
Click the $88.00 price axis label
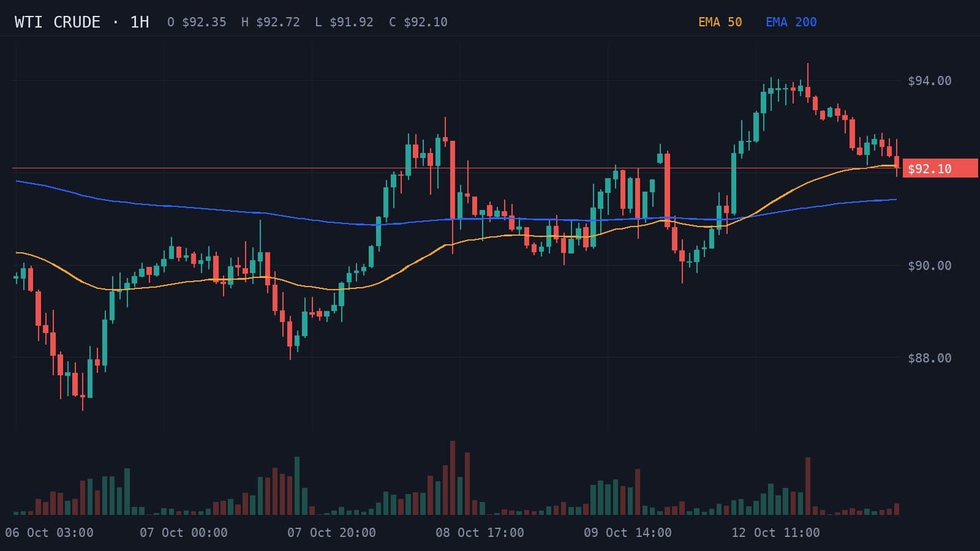(930, 358)
